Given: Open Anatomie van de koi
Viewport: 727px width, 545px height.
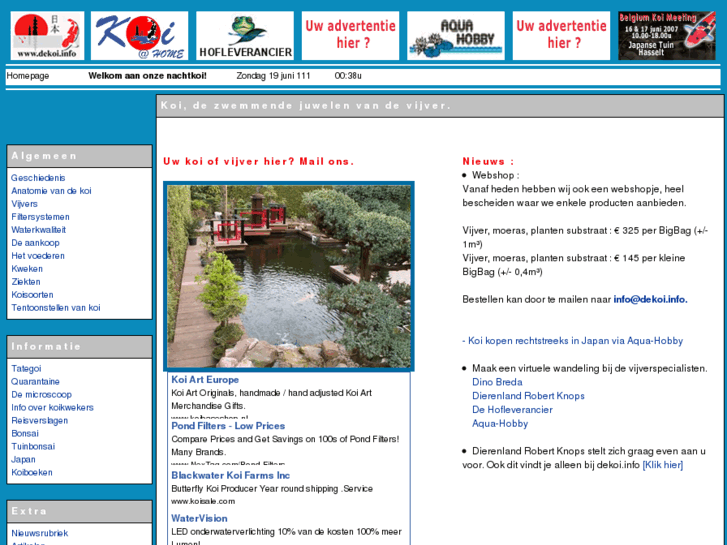Looking at the screenshot, I should (51, 191).
